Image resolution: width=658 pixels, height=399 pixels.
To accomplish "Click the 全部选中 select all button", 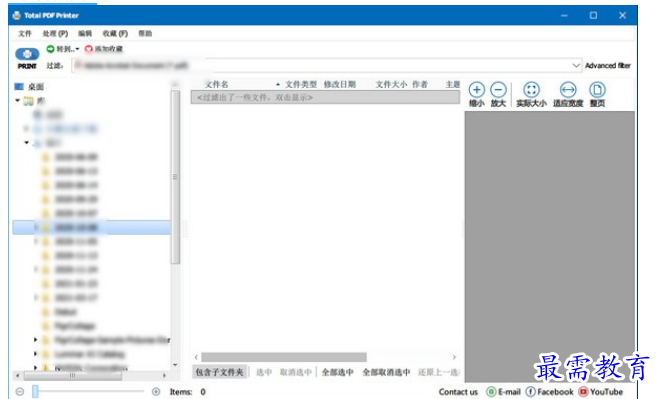I will (x=337, y=372).
